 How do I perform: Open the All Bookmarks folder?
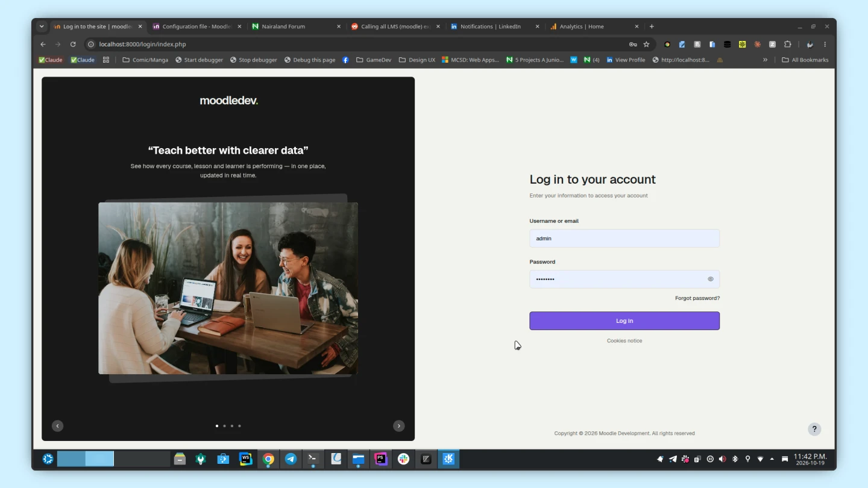(805, 60)
